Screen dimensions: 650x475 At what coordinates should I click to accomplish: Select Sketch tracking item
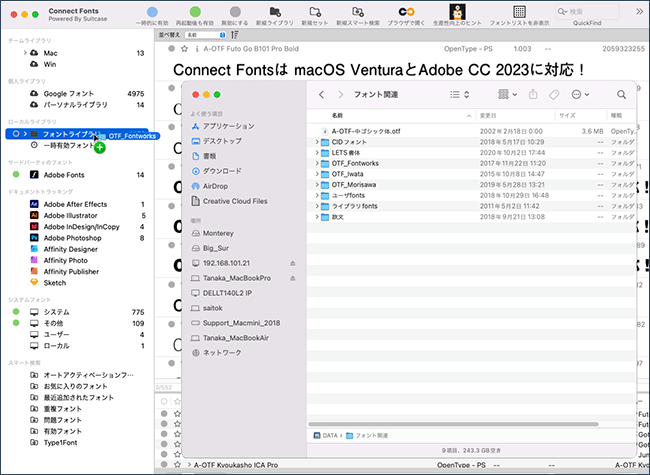point(55,283)
